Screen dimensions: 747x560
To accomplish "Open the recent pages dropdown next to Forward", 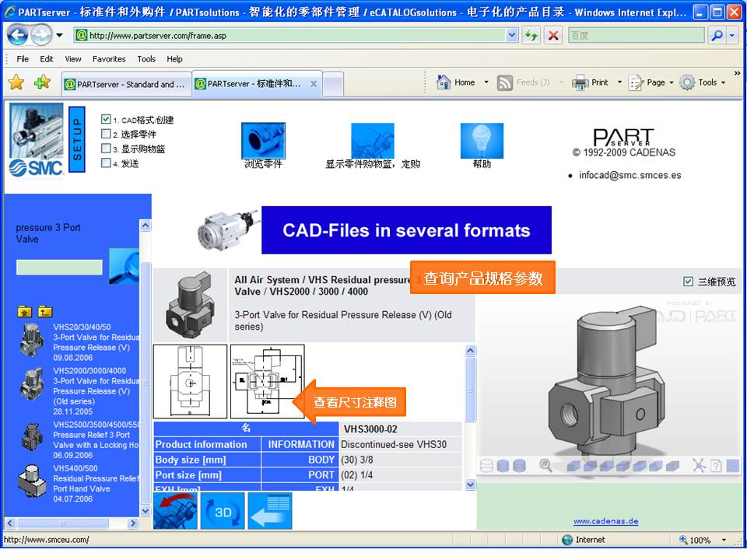I will 60,35.
